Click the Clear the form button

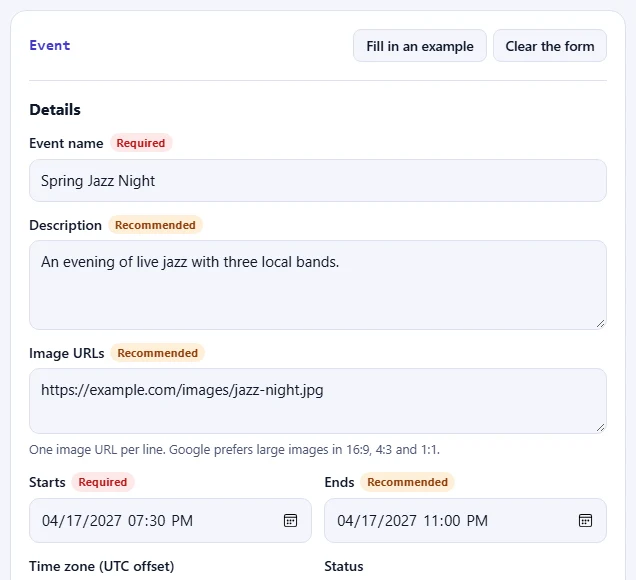tap(550, 46)
